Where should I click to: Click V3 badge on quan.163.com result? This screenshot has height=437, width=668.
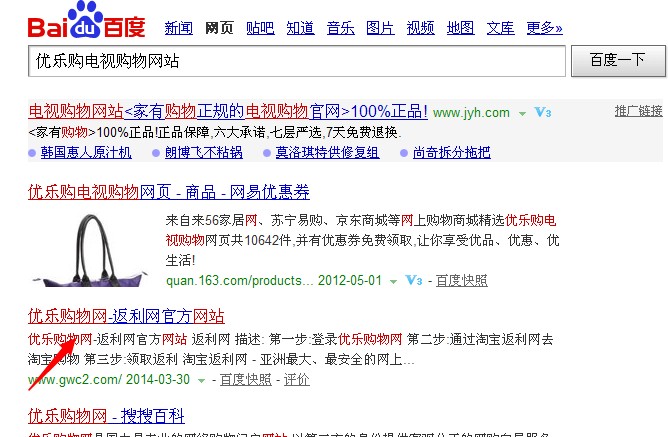[x=414, y=280]
